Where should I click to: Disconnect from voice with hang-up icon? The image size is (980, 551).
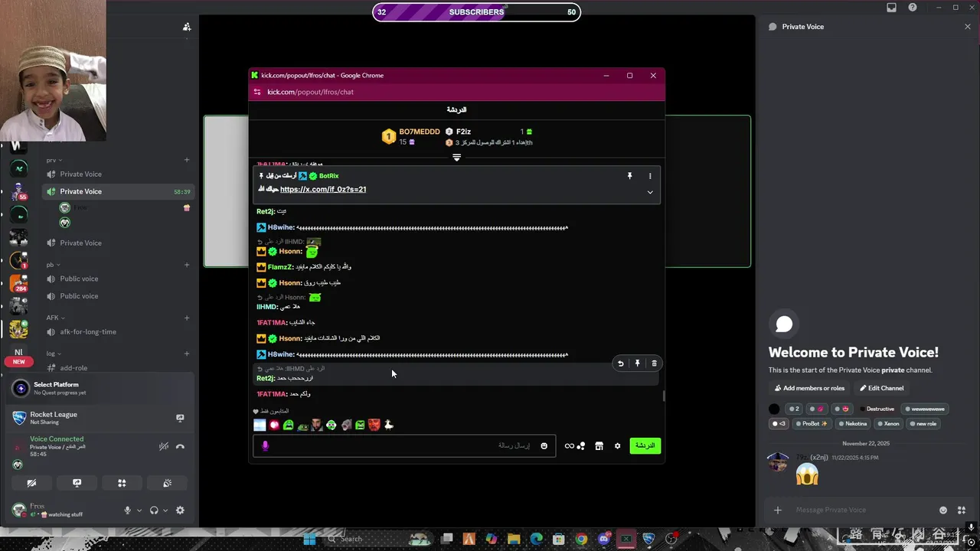click(x=180, y=446)
